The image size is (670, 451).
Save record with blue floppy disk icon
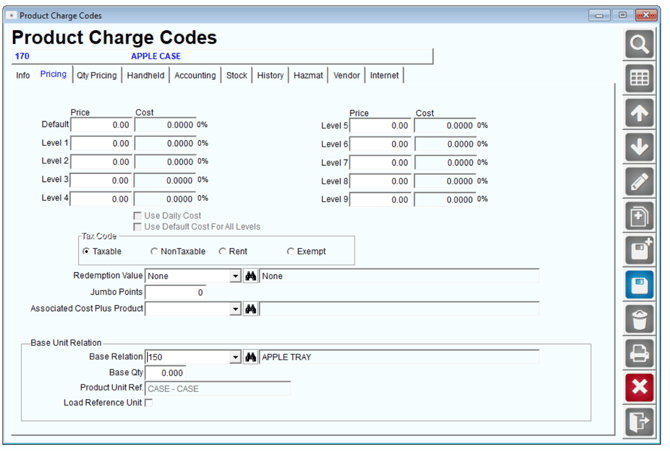(639, 285)
